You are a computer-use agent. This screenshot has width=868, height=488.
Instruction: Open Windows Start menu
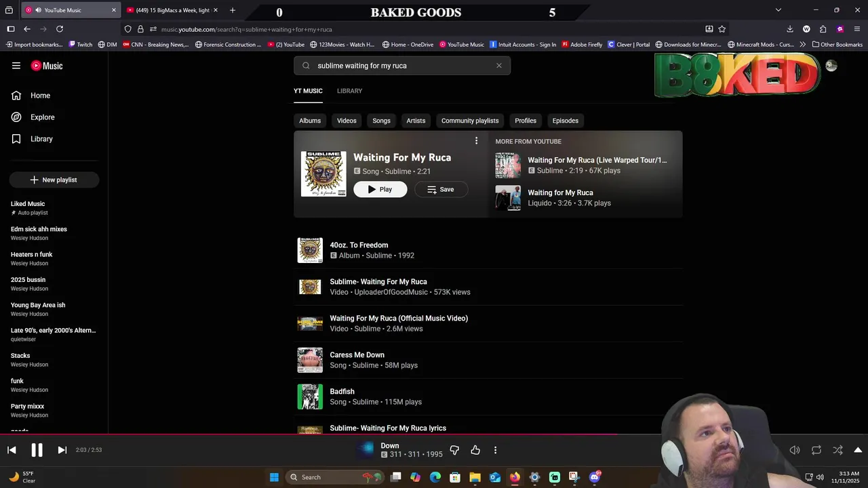pyautogui.click(x=274, y=477)
